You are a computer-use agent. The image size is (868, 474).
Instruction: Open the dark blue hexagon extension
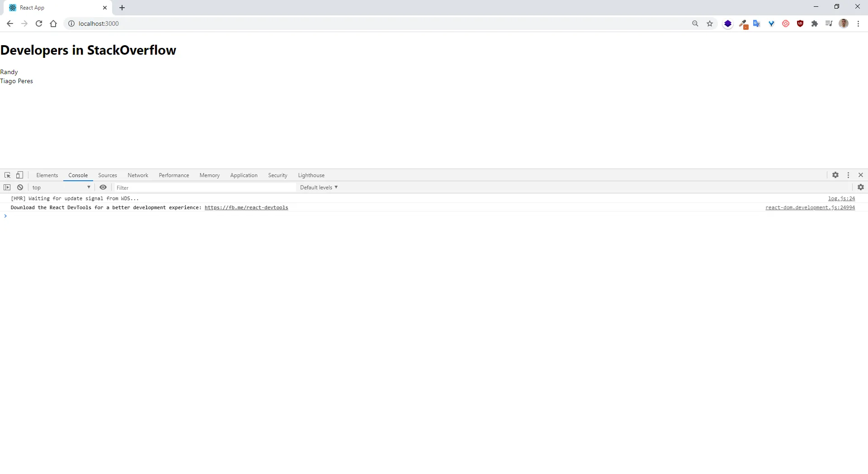728,23
